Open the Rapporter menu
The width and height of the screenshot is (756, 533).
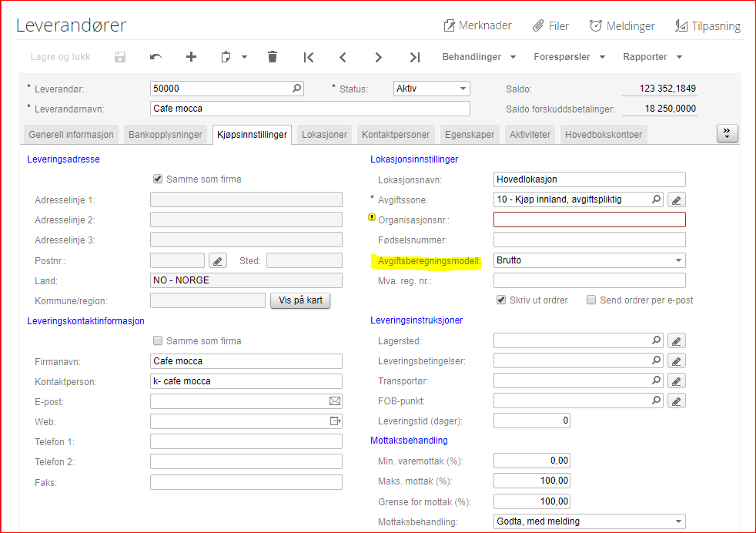point(651,57)
